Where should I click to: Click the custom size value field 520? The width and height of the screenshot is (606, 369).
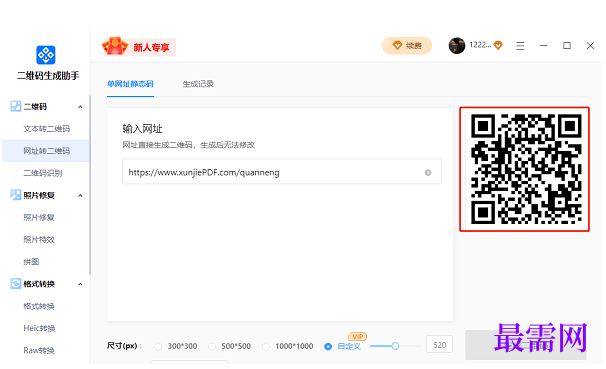439,345
